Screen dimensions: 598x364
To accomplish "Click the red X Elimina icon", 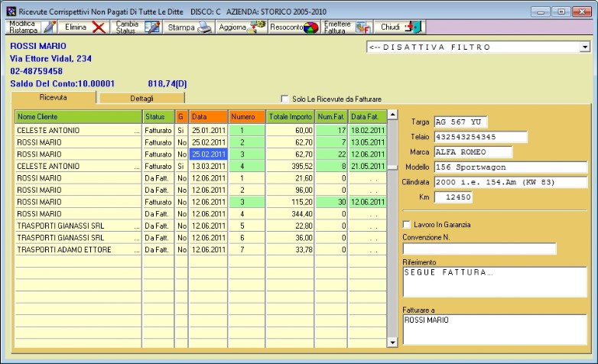I will 99,27.
